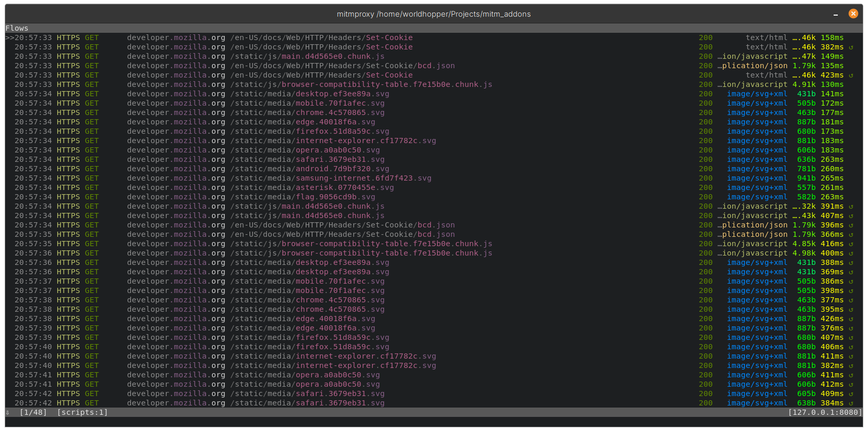Screen dimensions: 868x432
Task: Click the >> cursor marker on the first flow
Action: [x=10, y=38]
